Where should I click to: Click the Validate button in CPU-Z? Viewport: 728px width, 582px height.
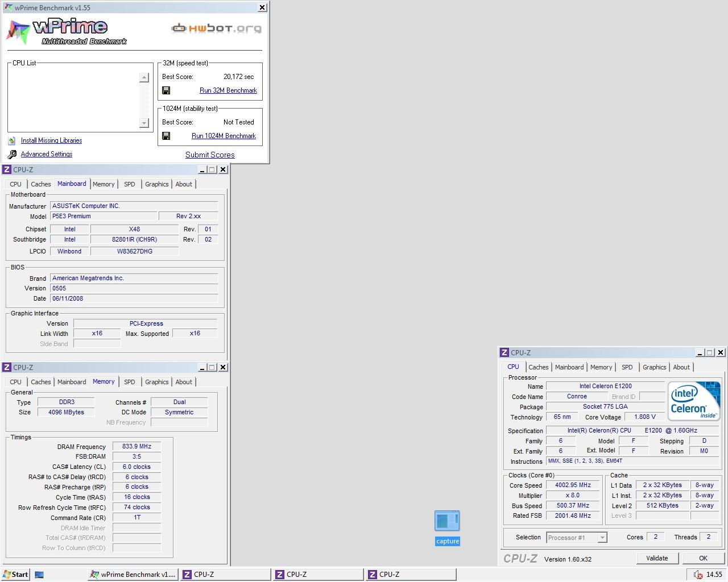tap(657, 558)
